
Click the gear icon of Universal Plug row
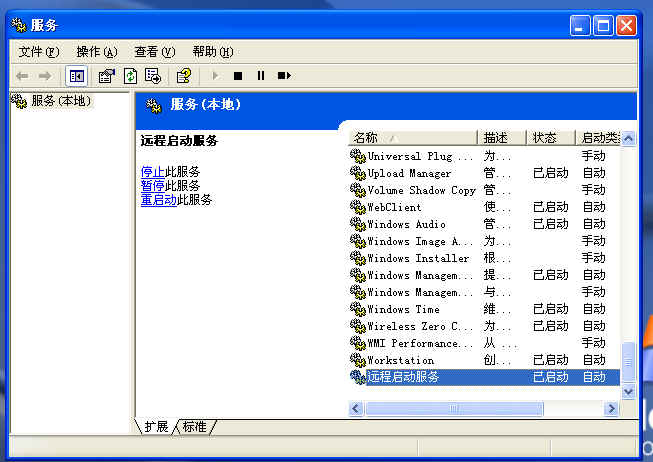[358, 156]
